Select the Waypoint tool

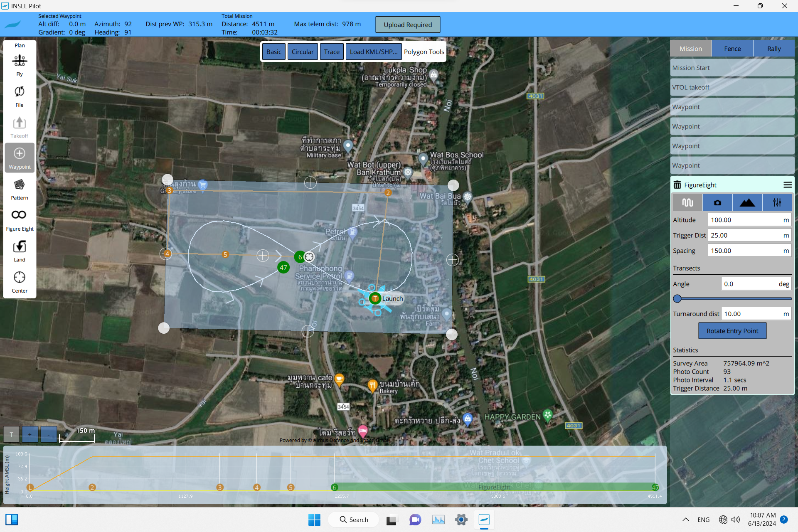click(20, 158)
